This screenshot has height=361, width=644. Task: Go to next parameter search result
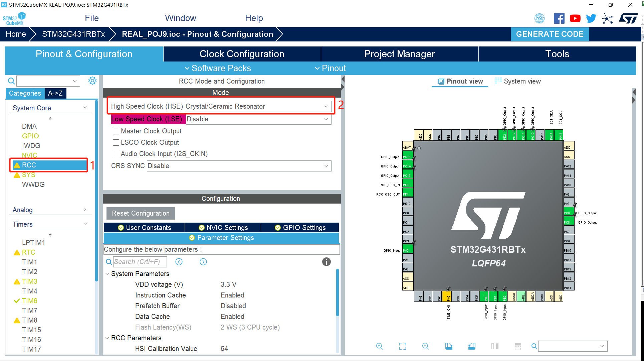[203, 262]
